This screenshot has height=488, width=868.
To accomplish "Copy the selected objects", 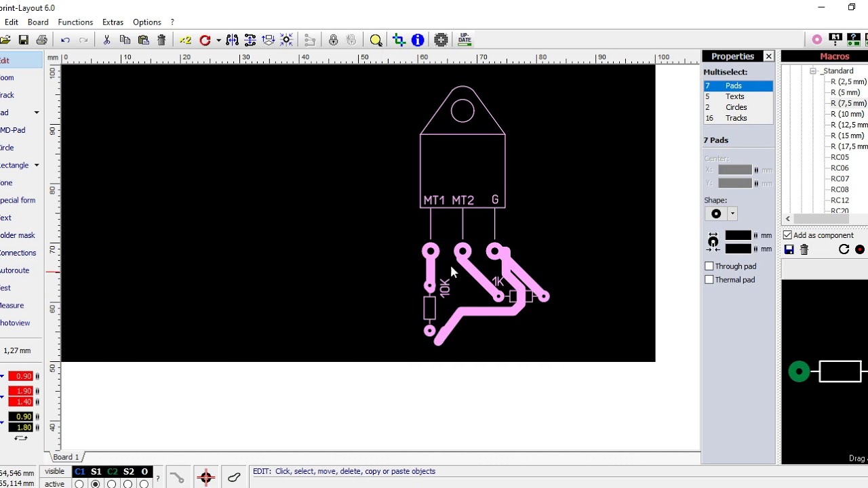I will (125, 40).
